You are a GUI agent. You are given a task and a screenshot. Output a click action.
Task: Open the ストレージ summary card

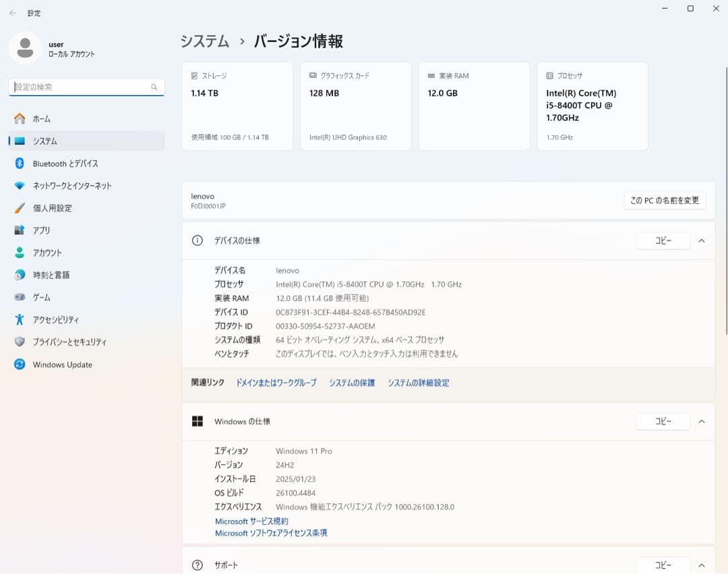pyautogui.click(x=237, y=105)
